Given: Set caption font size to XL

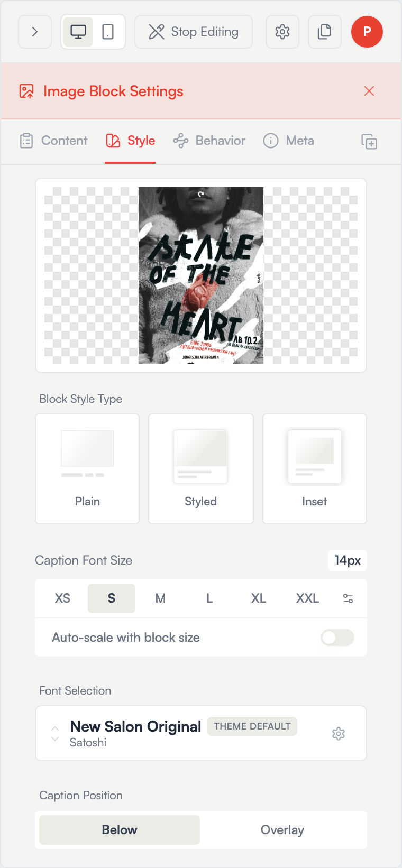Looking at the screenshot, I should 258,598.
